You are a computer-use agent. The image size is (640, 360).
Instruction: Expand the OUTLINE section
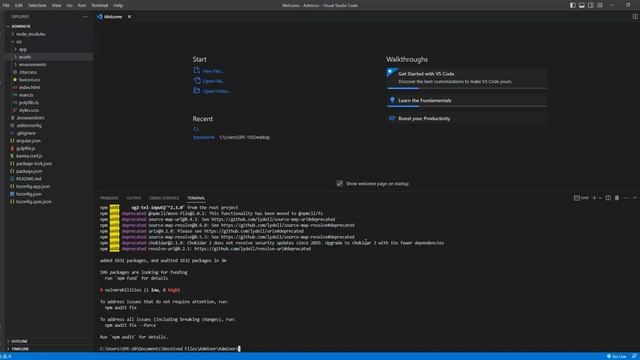[19, 341]
